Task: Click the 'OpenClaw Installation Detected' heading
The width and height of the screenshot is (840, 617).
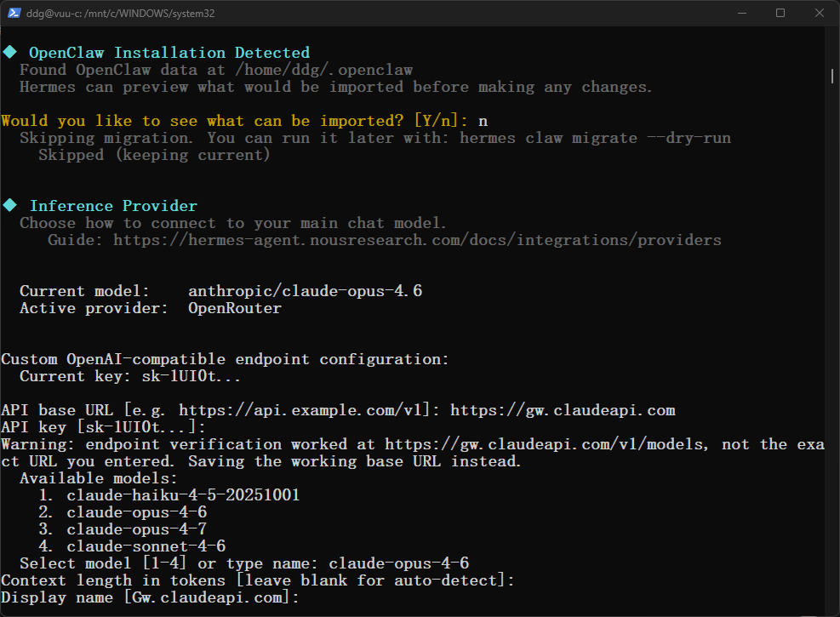Action: [x=169, y=53]
